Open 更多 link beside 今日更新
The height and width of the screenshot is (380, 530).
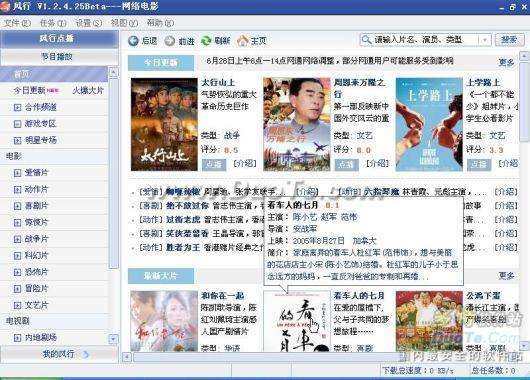pyautogui.click(x=506, y=62)
